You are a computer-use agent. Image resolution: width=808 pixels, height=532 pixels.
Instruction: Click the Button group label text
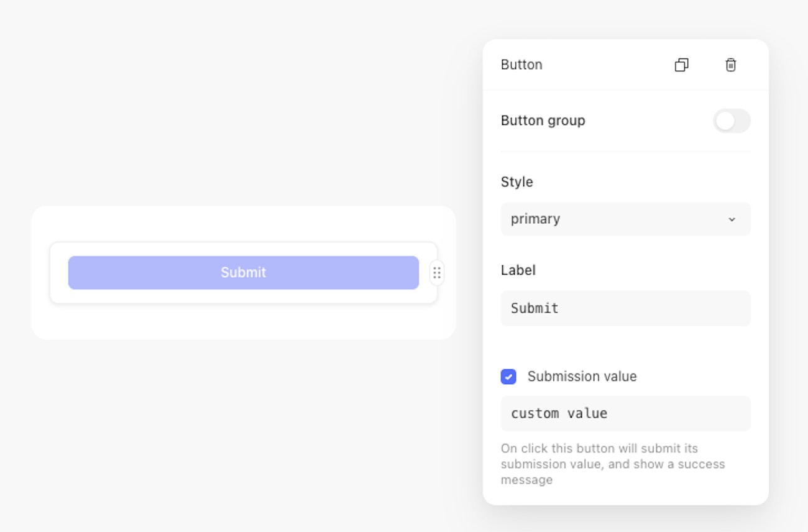coord(543,121)
